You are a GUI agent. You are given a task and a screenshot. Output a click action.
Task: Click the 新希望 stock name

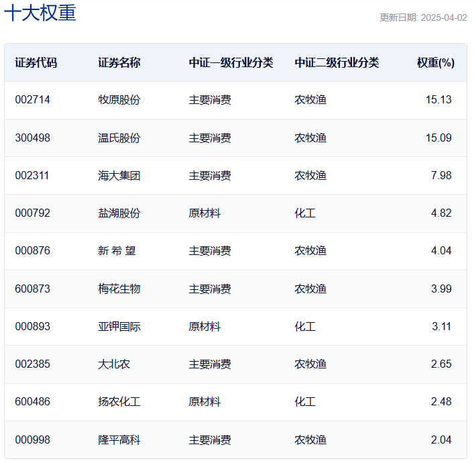click(x=117, y=251)
